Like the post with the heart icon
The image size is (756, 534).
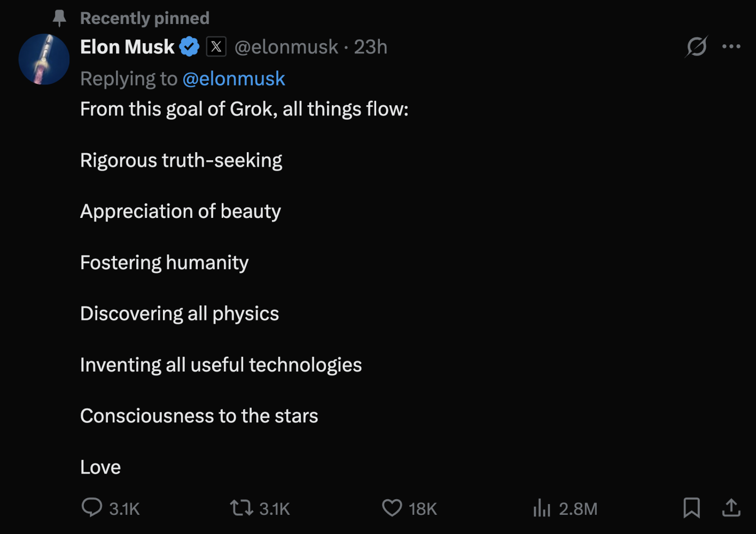tap(392, 507)
